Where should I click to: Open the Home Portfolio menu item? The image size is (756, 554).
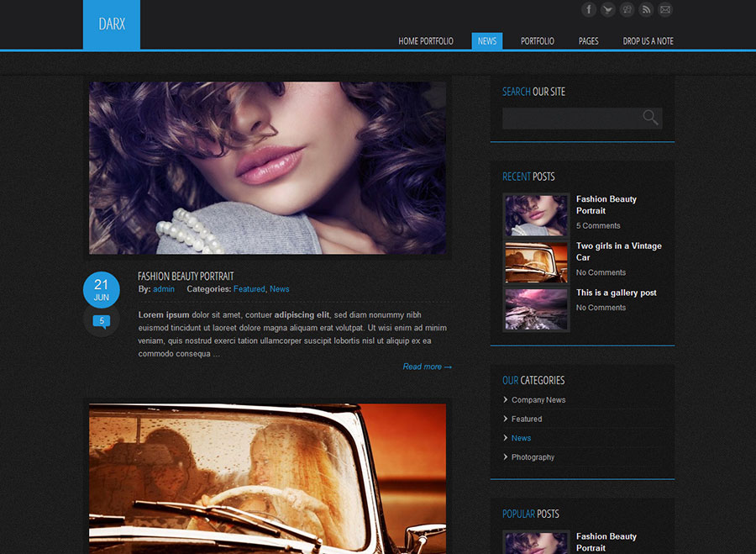pyautogui.click(x=426, y=41)
